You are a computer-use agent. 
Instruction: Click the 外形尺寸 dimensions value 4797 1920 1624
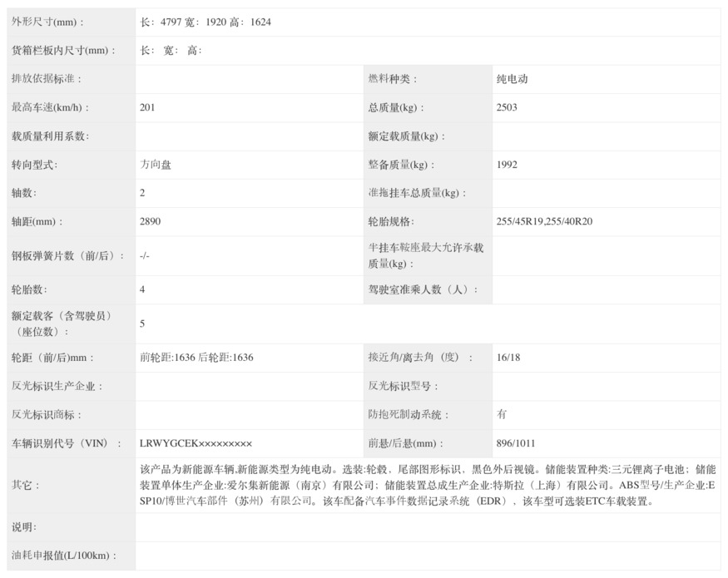(206, 22)
